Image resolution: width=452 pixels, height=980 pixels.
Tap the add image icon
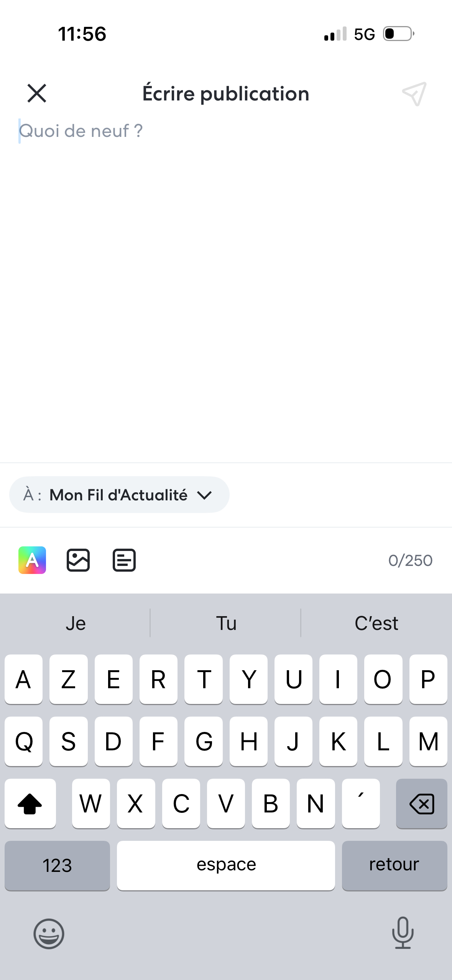click(x=78, y=560)
